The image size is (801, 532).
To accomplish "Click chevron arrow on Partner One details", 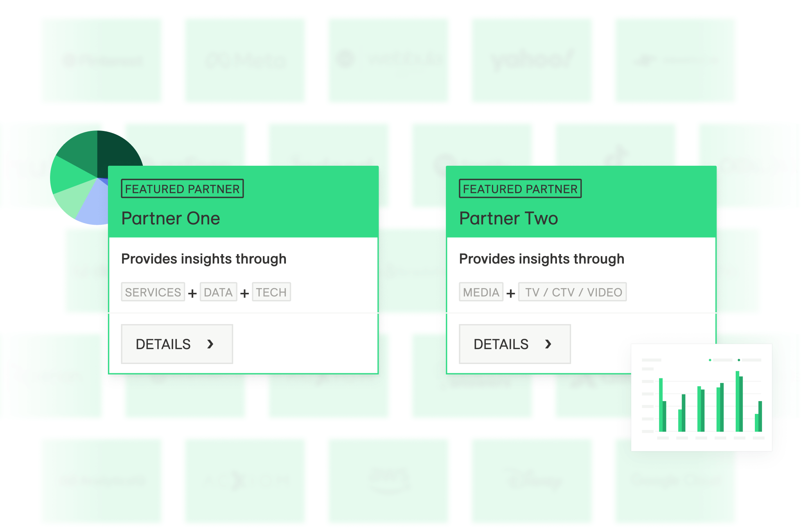I will [x=210, y=344].
